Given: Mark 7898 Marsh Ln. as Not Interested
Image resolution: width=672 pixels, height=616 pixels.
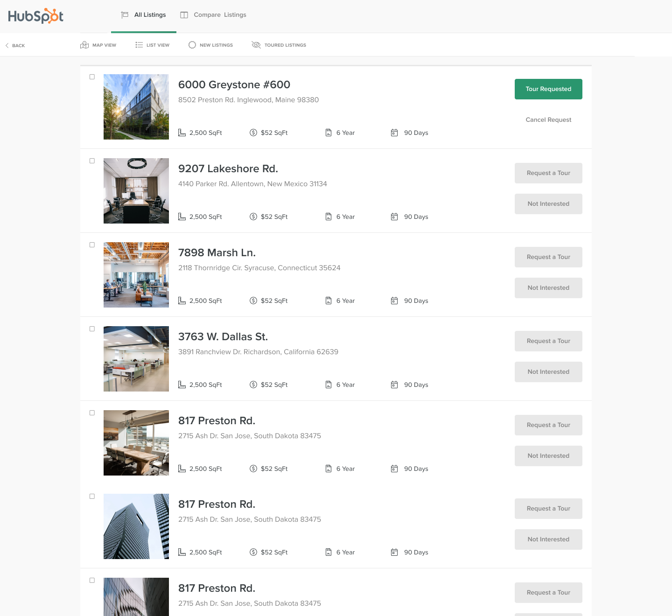Looking at the screenshot, I should point(548,288).
